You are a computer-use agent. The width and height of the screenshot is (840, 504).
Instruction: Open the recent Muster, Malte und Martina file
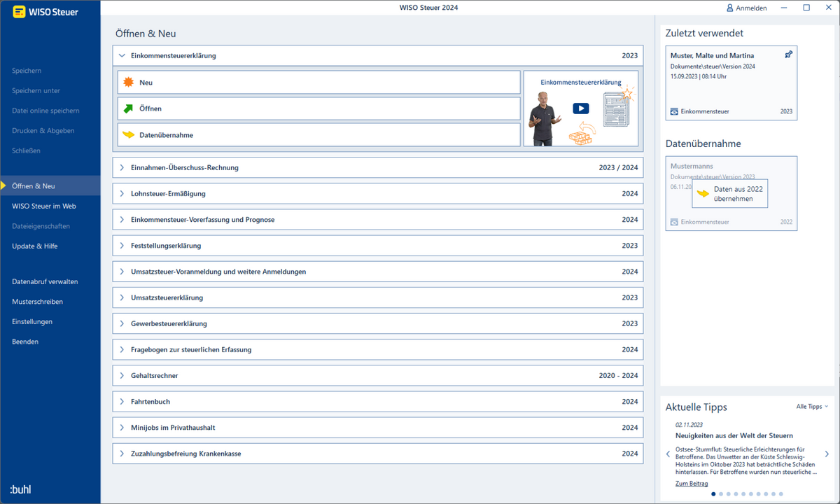(x=731, y=83)
